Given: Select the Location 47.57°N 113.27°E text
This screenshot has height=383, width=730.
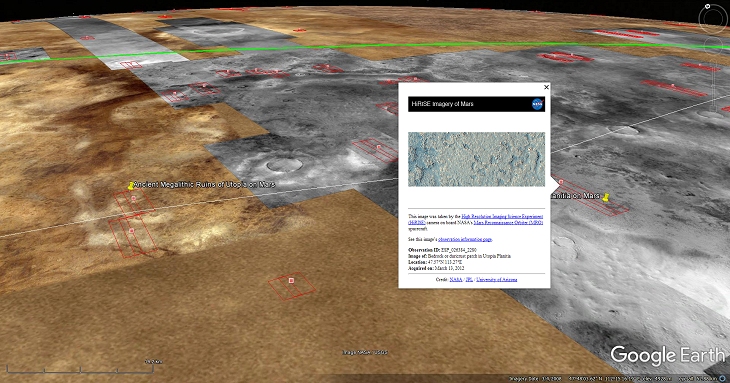Looking at the screenshot, I should (x=436, y=262).
